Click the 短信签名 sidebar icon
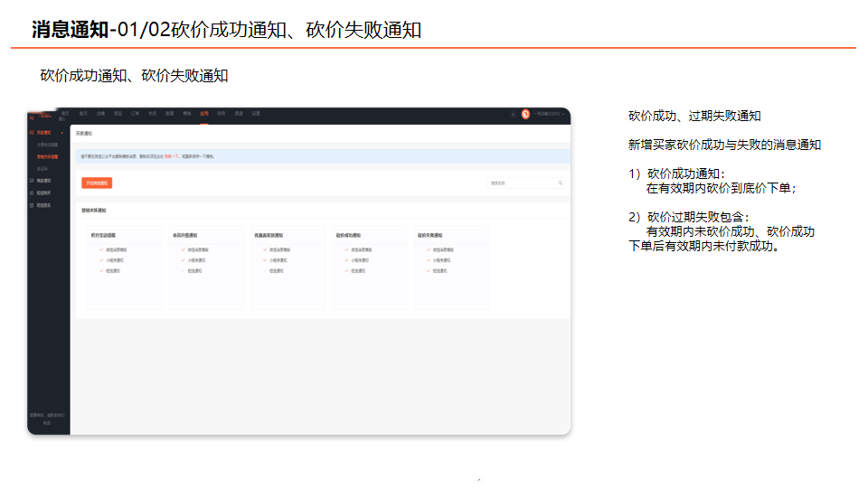The height and width of the screenshot is (488, 868). click(x=33, y=205)
